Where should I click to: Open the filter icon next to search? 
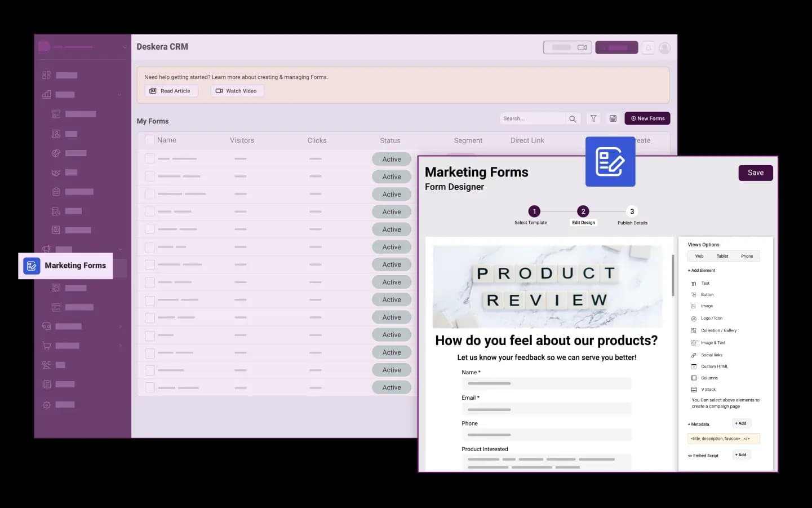click(593, 118)
